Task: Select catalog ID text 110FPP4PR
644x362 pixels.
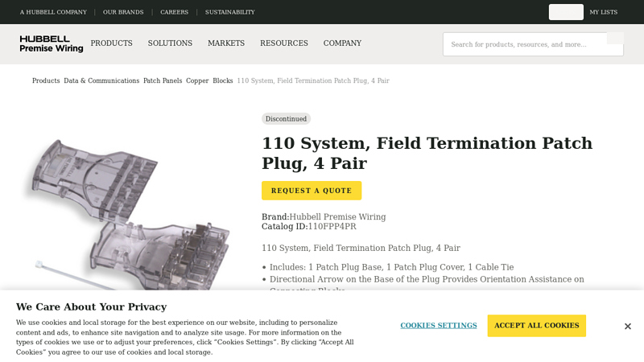Action: click(x=332, y=227)
